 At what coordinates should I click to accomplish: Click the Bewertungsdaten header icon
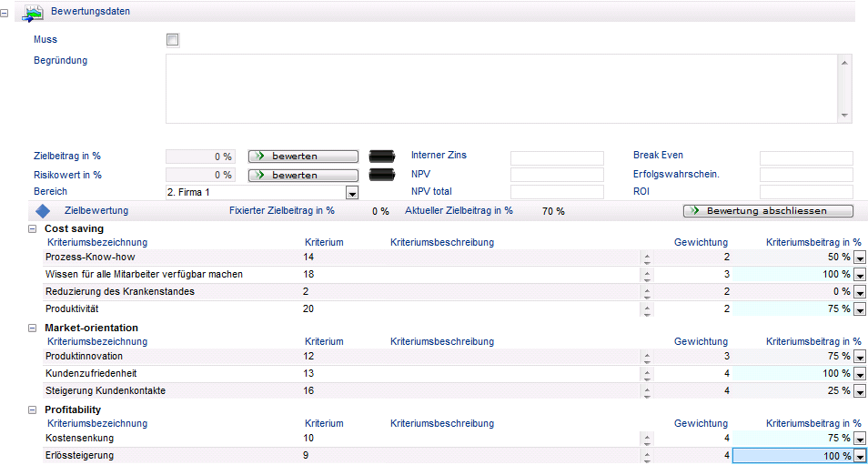[34, 12]
